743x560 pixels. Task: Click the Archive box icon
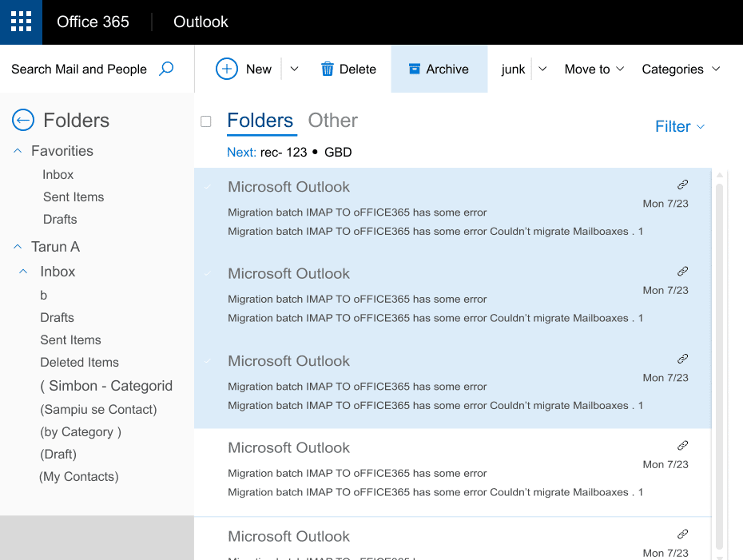(414, 69)
